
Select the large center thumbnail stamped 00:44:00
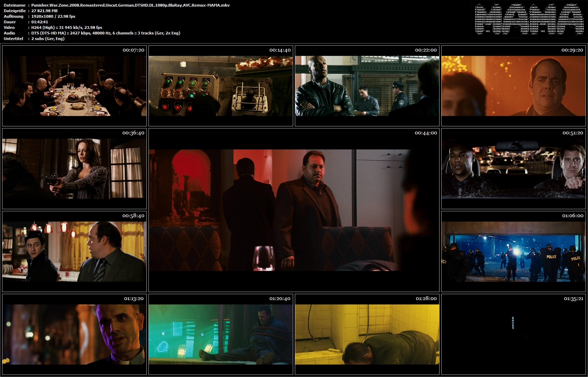pyautogui.click(x=294, y=210)
